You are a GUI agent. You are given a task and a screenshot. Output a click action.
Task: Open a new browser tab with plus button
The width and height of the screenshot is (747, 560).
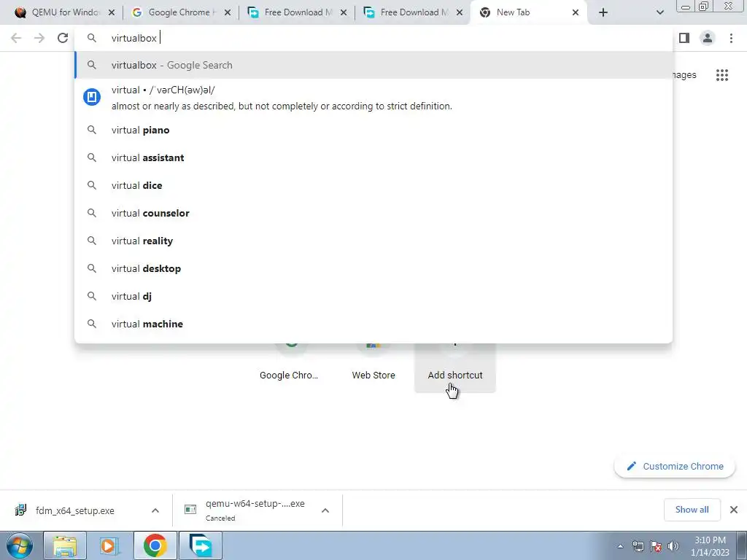(603, 13)
